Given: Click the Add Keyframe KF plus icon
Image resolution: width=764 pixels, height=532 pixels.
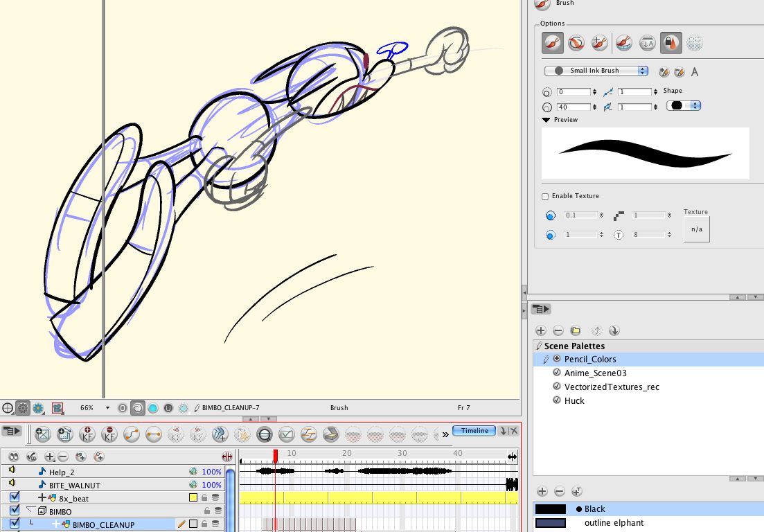Looking at the screenshot, I should coord(87,434).
